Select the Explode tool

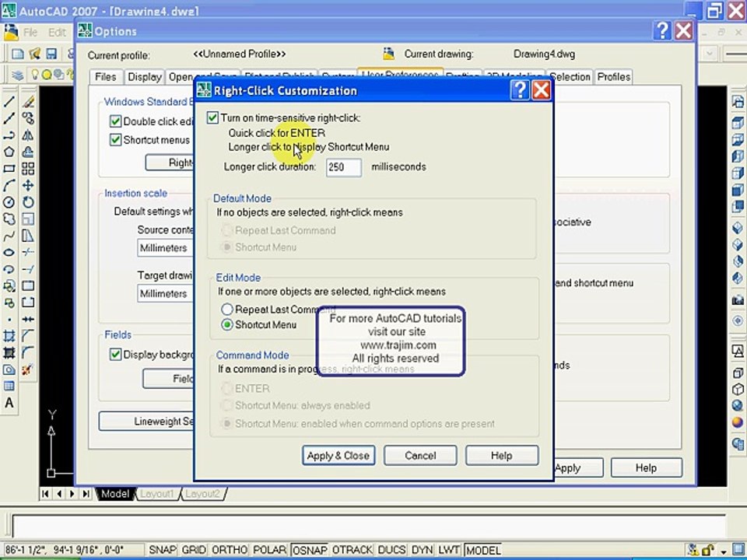[x=28, y=369]
